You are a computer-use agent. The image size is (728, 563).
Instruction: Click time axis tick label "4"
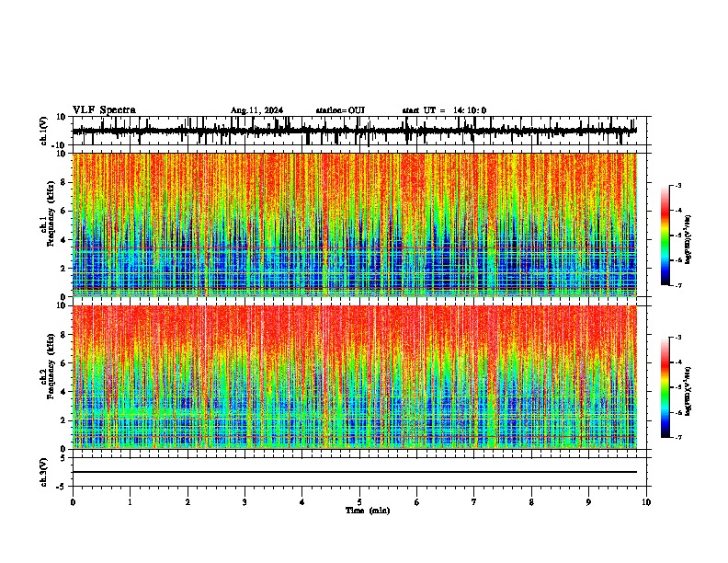302,502
